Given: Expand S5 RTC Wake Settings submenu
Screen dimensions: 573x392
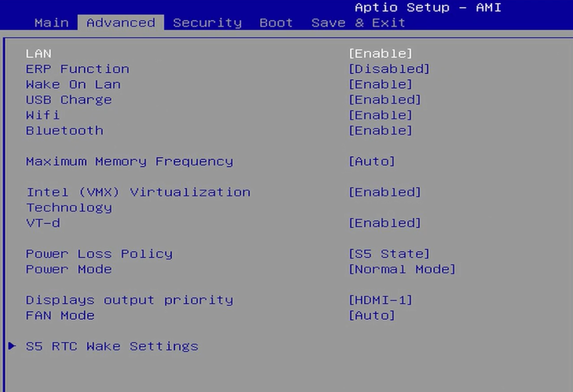Looking at the screenshot, I should point(112,346).
